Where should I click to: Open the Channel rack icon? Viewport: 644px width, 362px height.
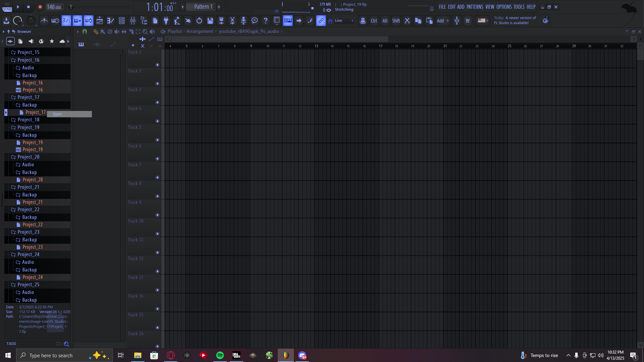[122, 21]
